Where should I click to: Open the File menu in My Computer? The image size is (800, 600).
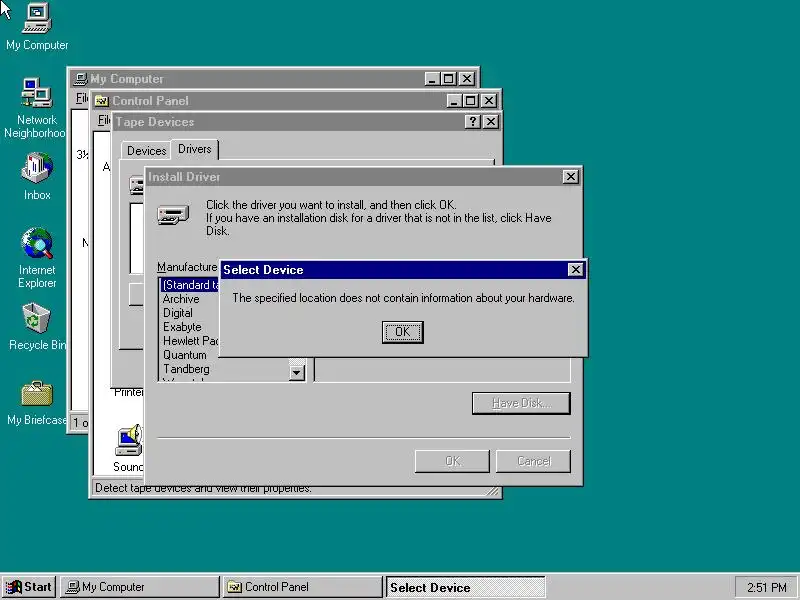[81, 98]
